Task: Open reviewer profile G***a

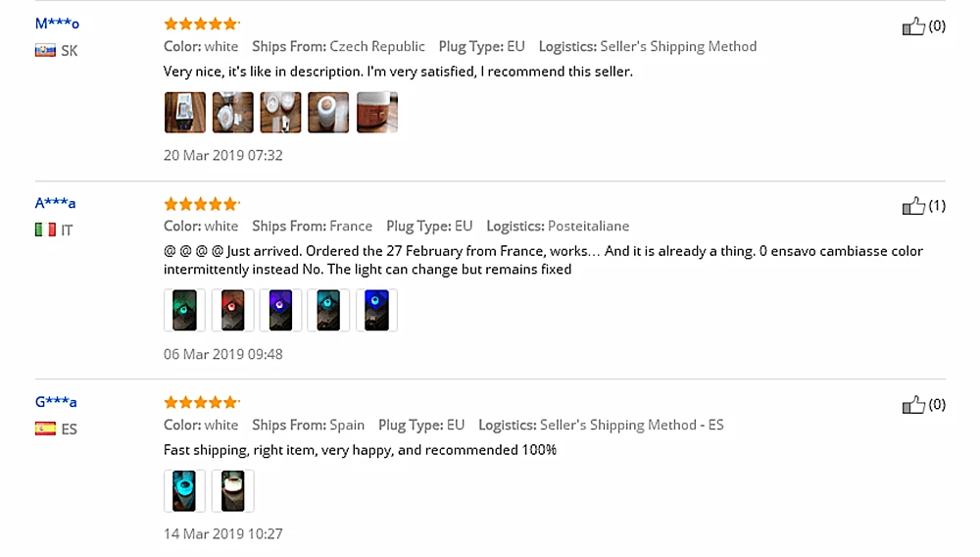Action: click(x=56, y=402)
